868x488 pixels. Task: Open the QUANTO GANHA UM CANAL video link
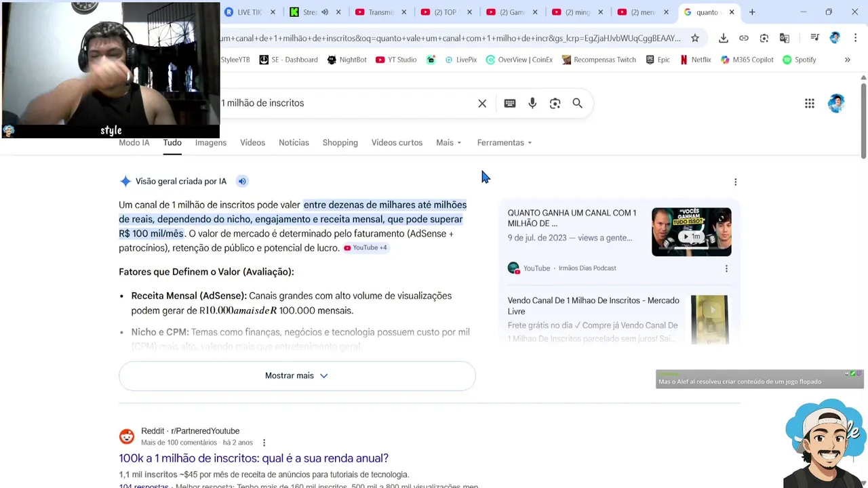(x=572, y=218)
